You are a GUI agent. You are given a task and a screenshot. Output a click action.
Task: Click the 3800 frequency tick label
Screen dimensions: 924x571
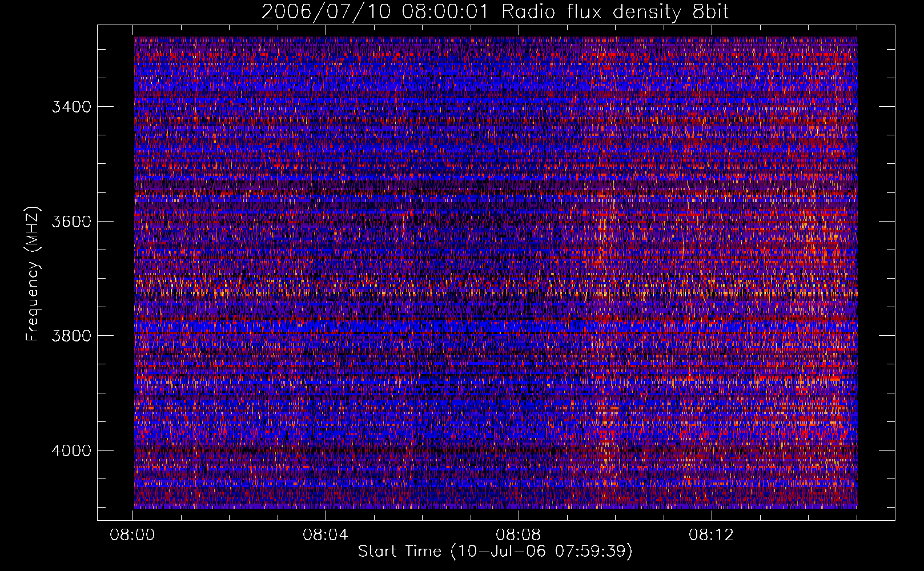click(x=71, y=336)
